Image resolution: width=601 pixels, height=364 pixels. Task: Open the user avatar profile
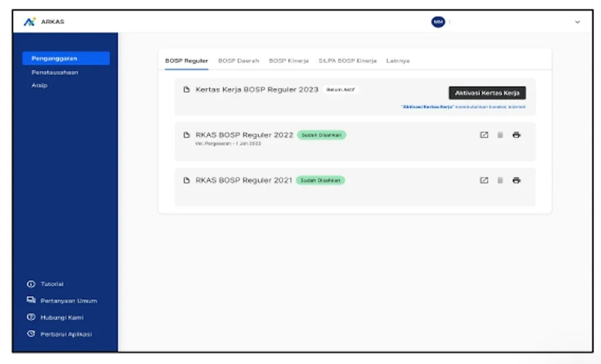point(438,22)
